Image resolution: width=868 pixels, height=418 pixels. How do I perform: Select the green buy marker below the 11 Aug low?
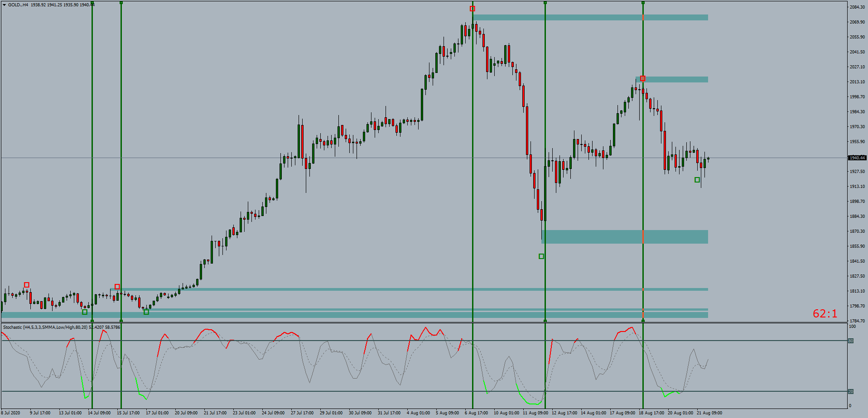click(542, 256)
